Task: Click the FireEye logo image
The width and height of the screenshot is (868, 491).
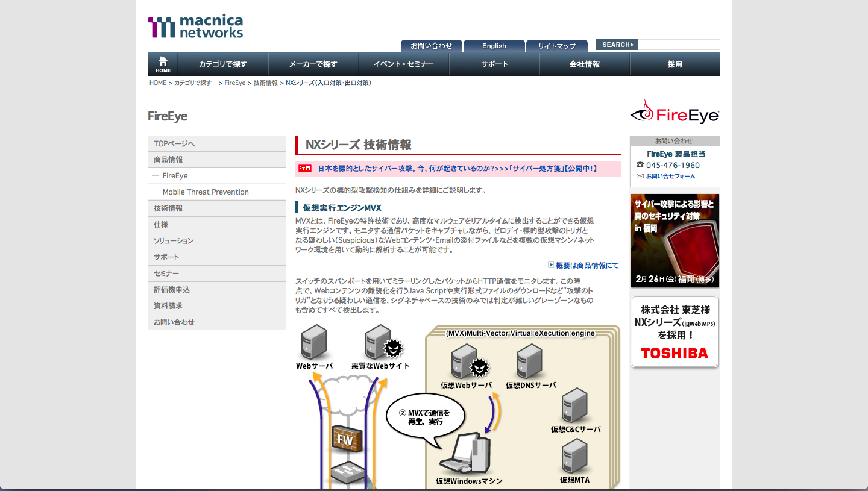Action: click(x=675, y=112)
